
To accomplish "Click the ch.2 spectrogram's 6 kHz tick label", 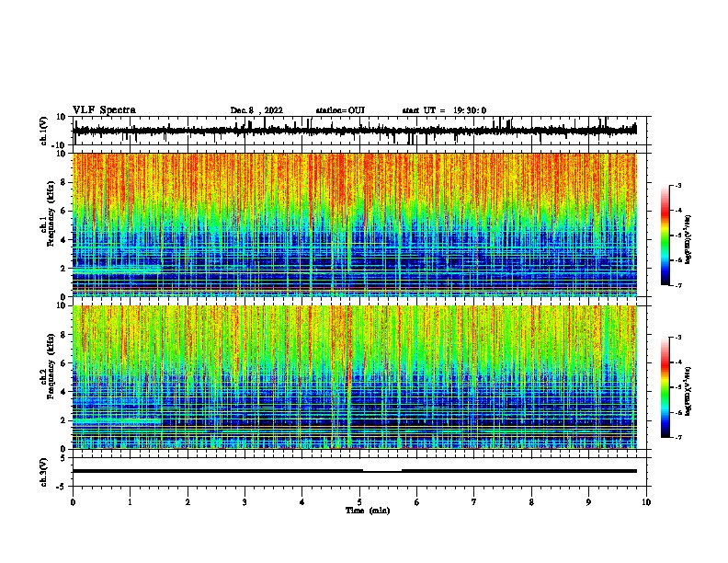I will [x=63, y=363].
